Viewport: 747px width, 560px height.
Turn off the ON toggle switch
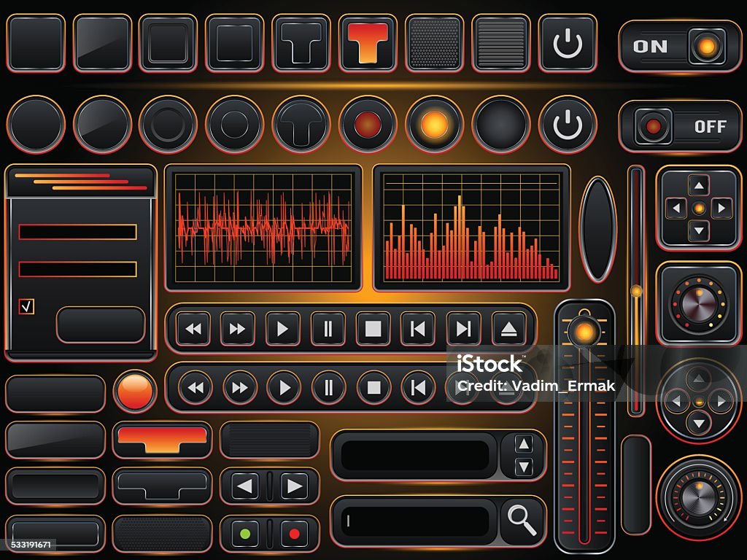[x=679, y=46]
